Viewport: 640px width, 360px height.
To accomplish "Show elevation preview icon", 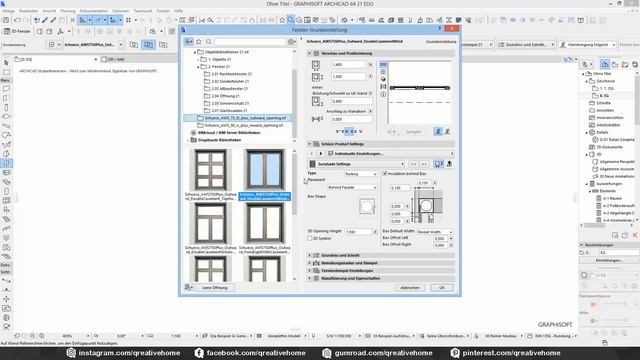I will click(x=383, y=72).
